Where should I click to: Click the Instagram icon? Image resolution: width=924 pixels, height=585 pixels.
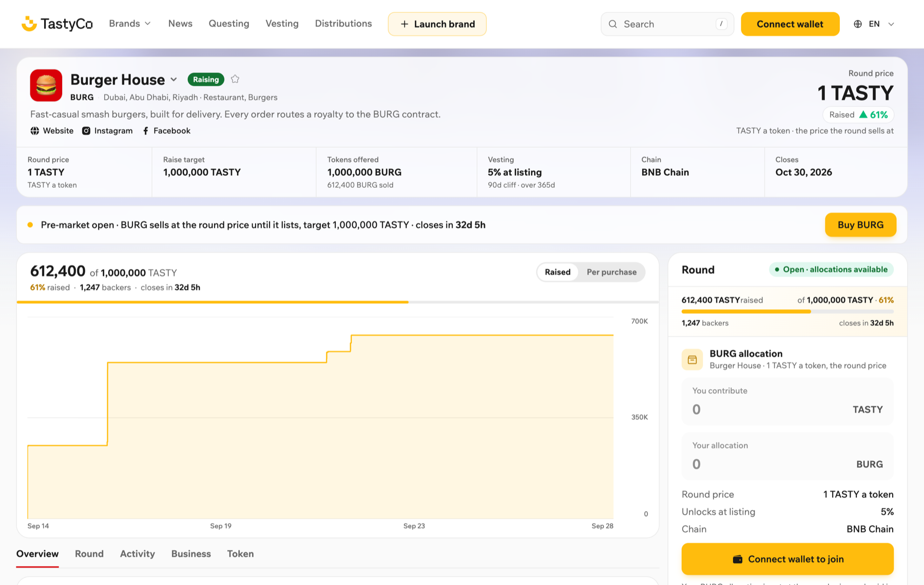tap(86, 131)
